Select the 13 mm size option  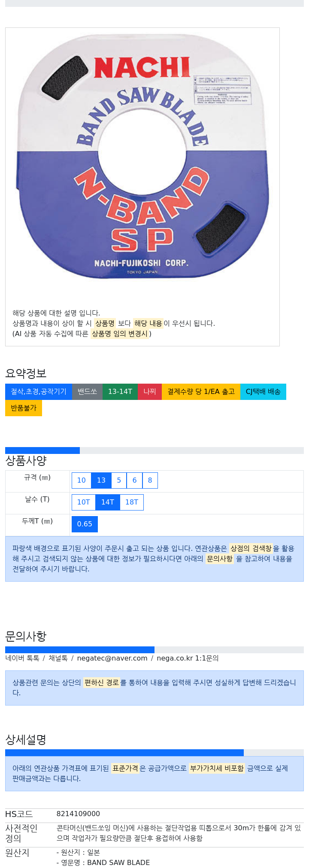click(x=101, y=481)
